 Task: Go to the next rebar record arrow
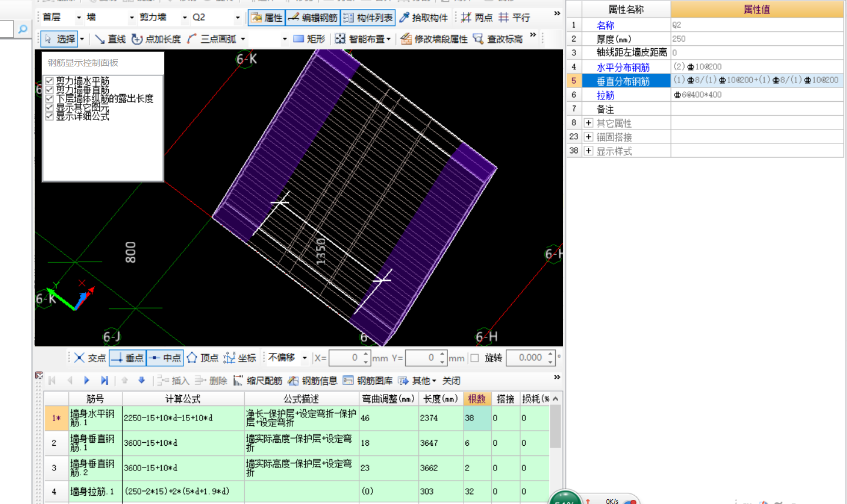(x=86, y=380)
